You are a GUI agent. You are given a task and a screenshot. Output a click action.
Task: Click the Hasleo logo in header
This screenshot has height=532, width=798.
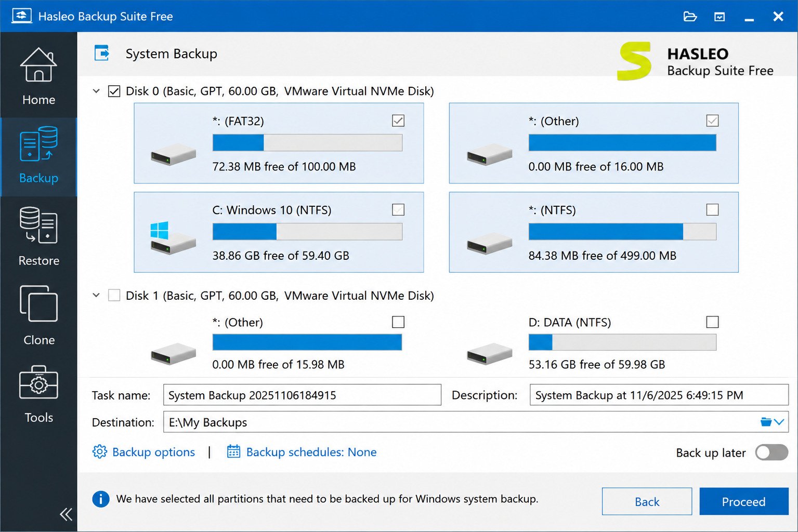tap(634, 61)
